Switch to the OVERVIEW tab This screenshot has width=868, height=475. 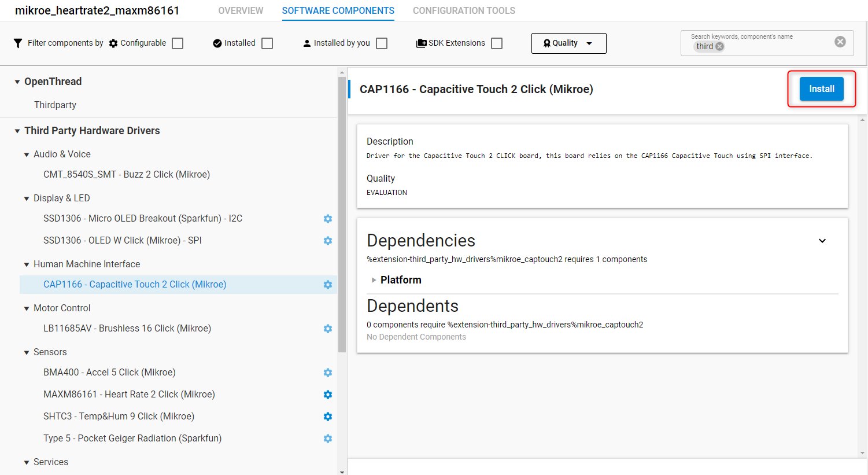pos(241,10)
